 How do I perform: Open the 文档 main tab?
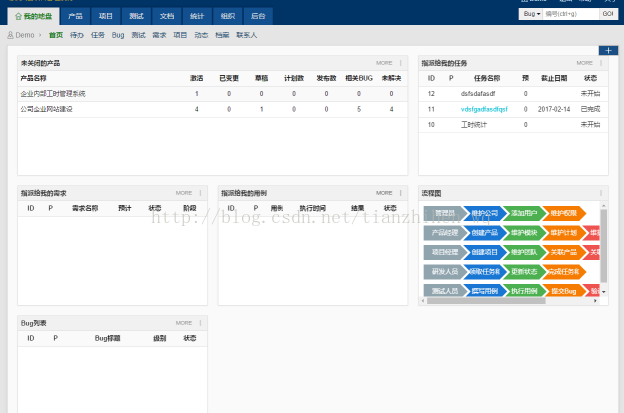click(x=167, y=16)
